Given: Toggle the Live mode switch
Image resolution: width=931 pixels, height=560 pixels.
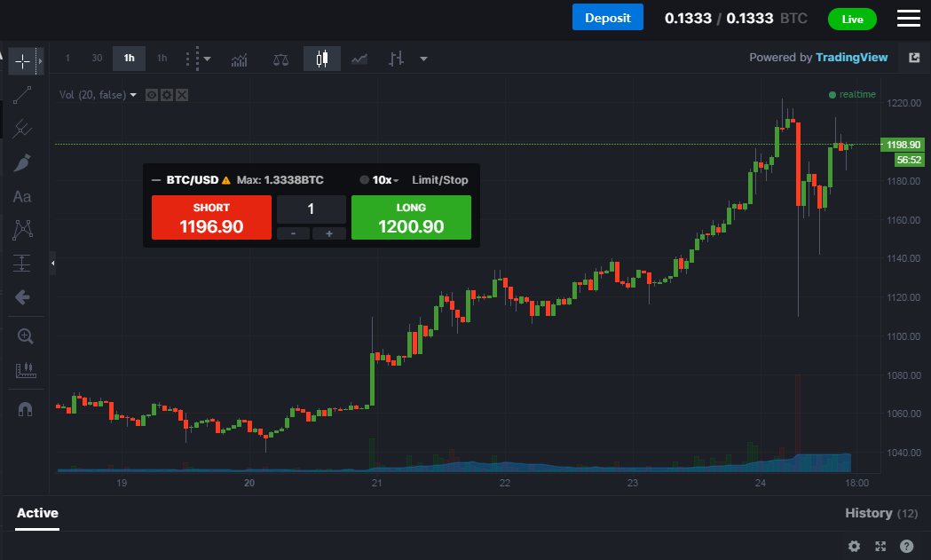Looking at the screenshot, I should point(852,19).
